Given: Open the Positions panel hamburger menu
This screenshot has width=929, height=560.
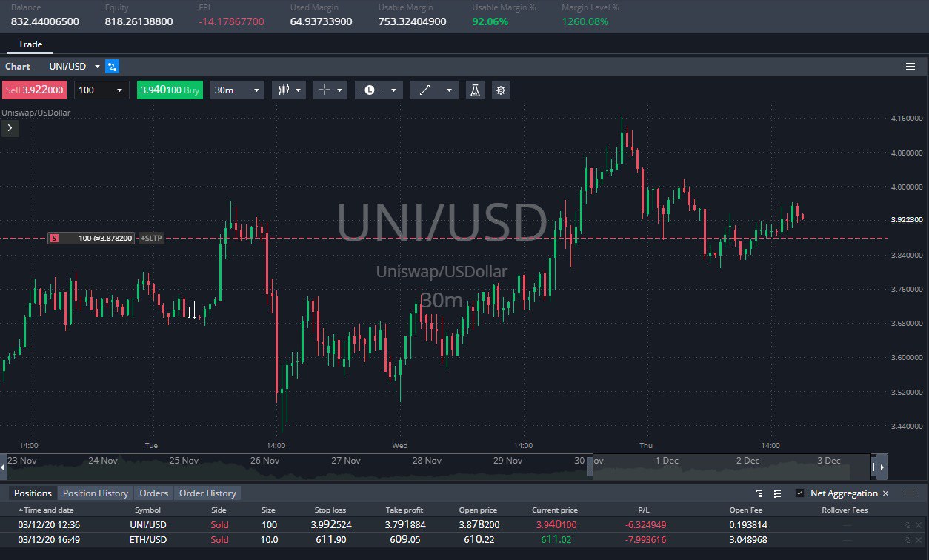Looking at the screenshot, I should [x=910, y=493].
